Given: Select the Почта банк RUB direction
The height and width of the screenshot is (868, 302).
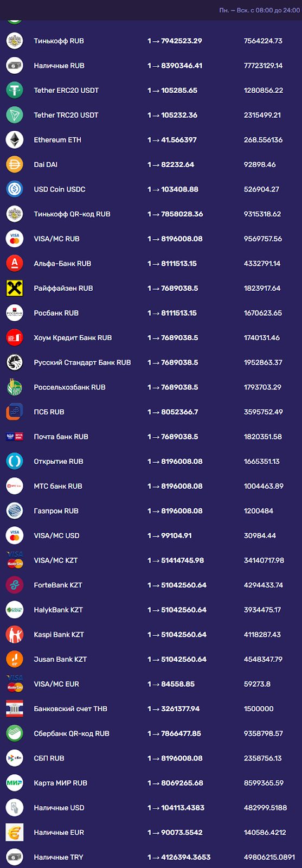Looking at the screenshot, I should pos(151,436).
